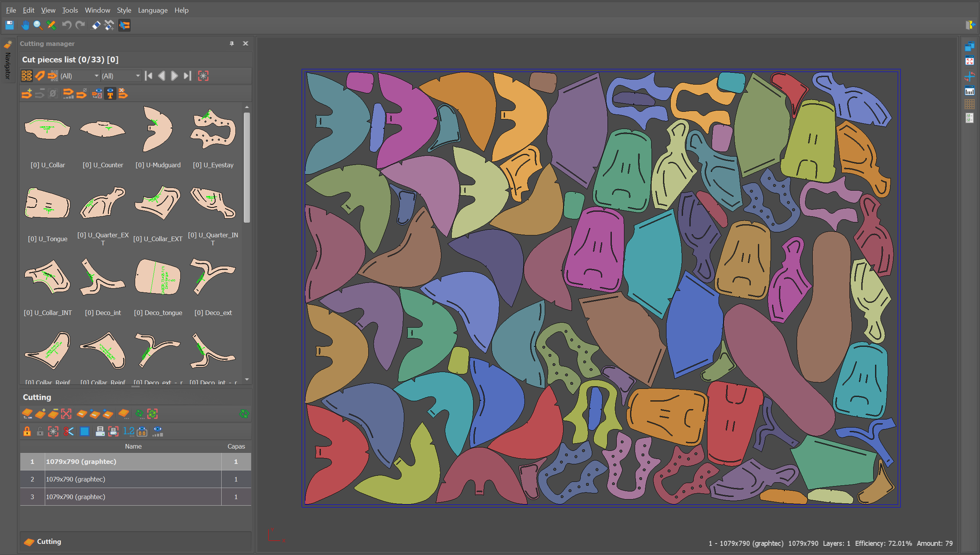Select the second 1079x790 (graphtec) row

coord(133,479)
